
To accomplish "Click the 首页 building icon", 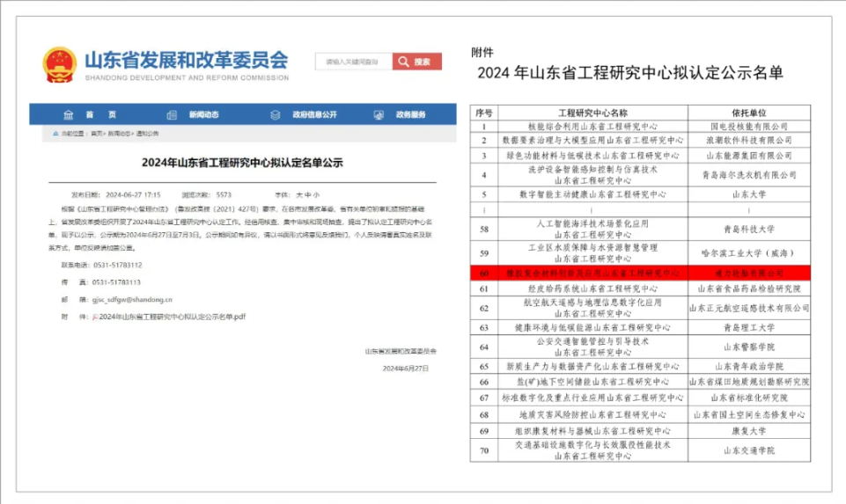I will tap(68, 114).
